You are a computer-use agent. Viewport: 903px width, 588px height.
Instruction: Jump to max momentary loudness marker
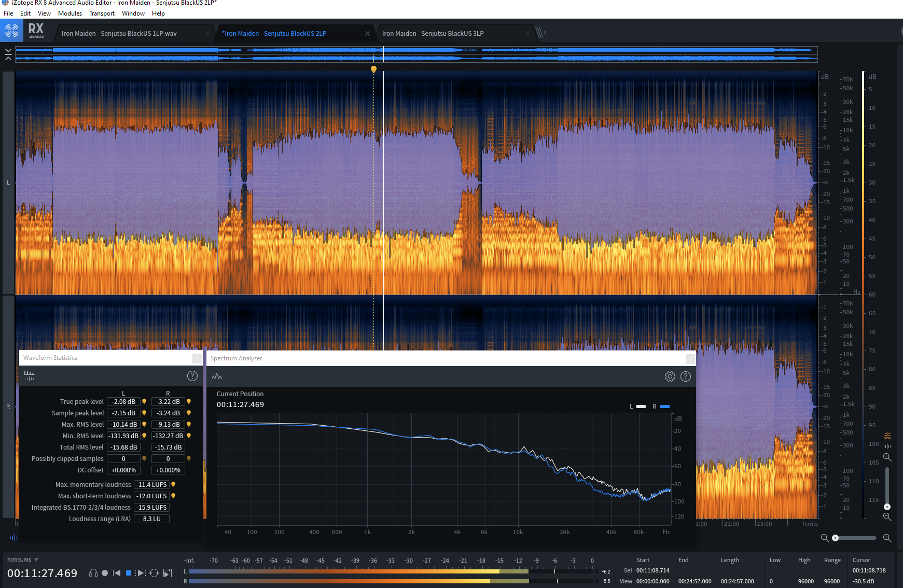[x=173, y=484]
